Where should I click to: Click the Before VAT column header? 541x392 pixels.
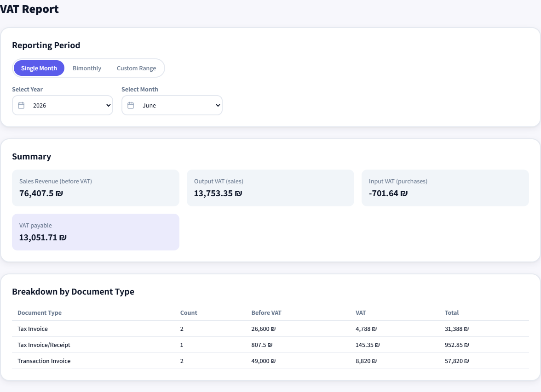[266, 312]
